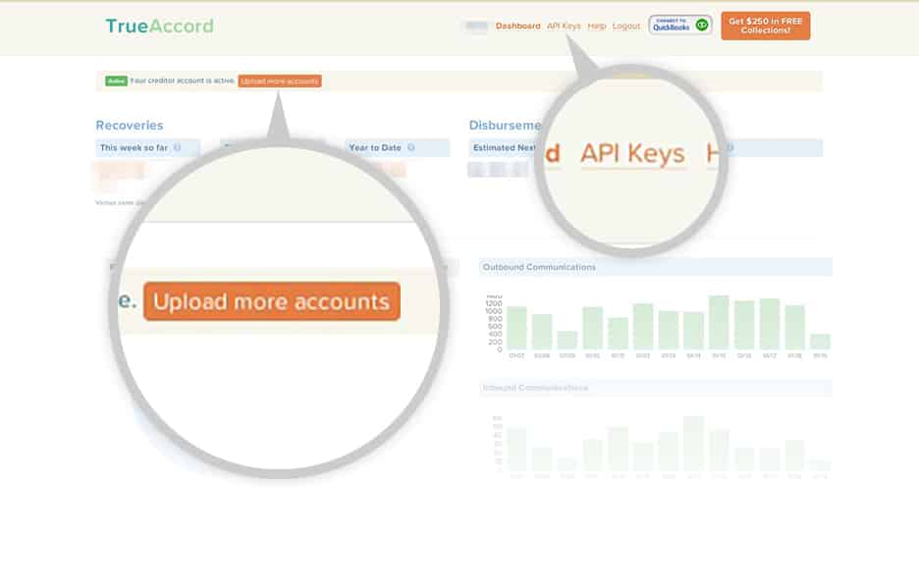Screen dimensions: 919x588
Task: Click the Help link
Action: pyautogui.click(x=597, y=27)
